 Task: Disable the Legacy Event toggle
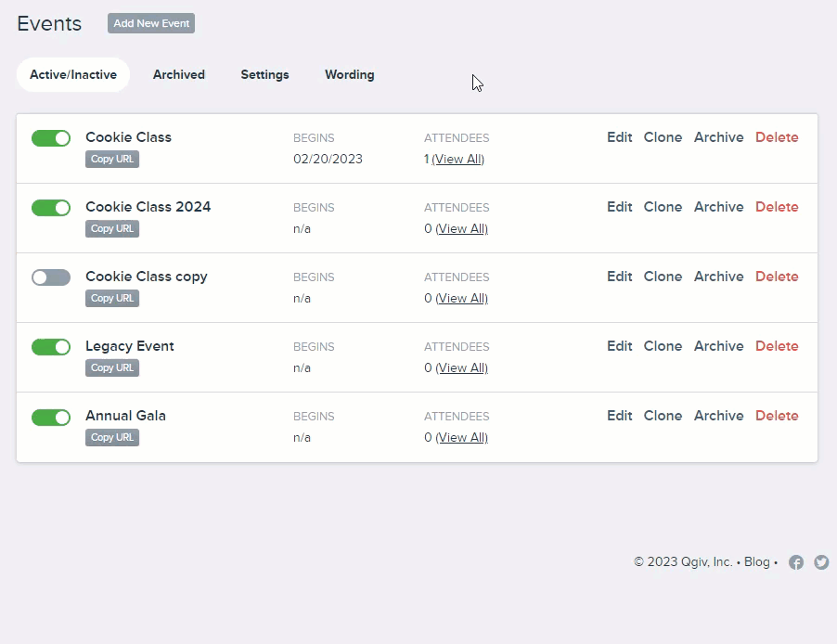(51, 347)
